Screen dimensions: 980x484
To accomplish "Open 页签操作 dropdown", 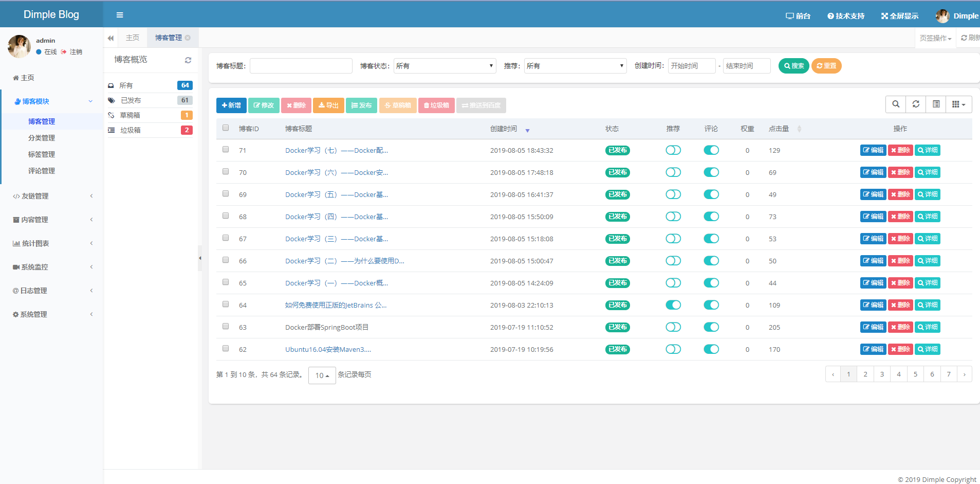I will click(935, 38).
